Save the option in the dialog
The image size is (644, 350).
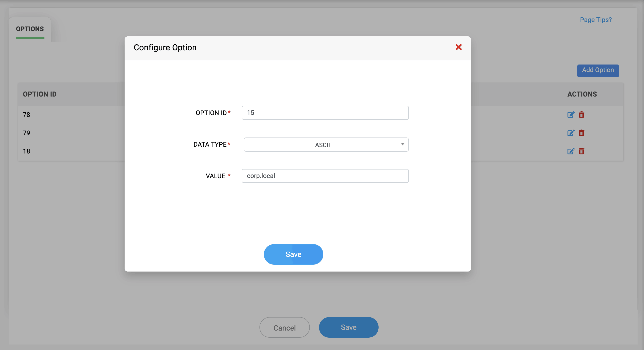(293, 254)
